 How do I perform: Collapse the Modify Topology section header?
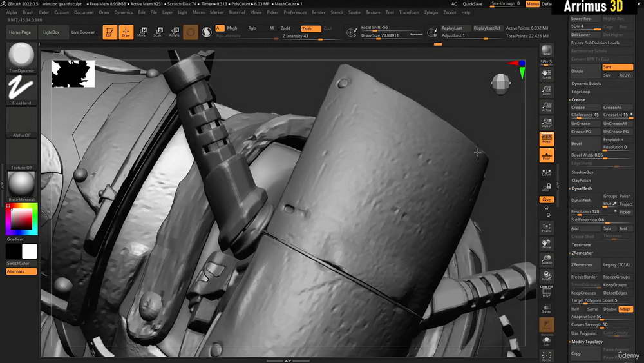click(x=587, y=342)
